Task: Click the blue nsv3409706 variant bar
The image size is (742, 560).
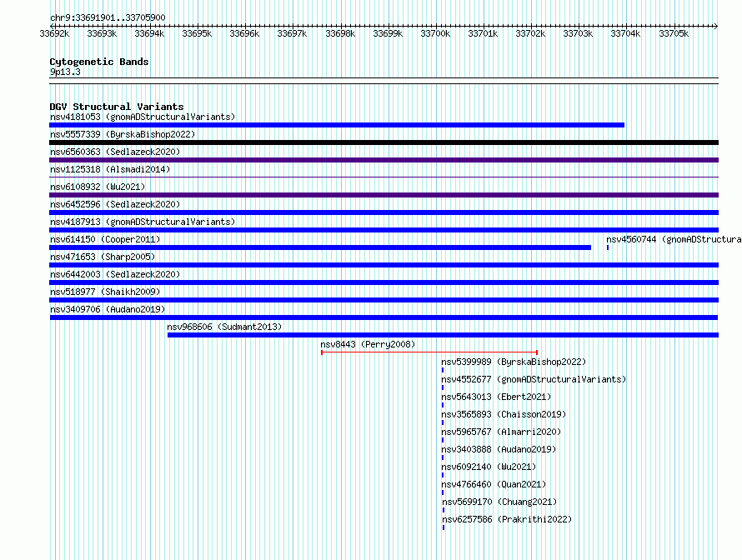Action: pos(384,317)
